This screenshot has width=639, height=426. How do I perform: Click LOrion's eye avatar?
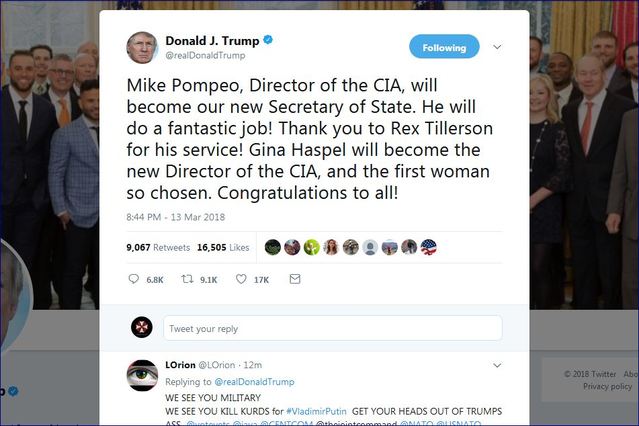click(x=142, y=375)
